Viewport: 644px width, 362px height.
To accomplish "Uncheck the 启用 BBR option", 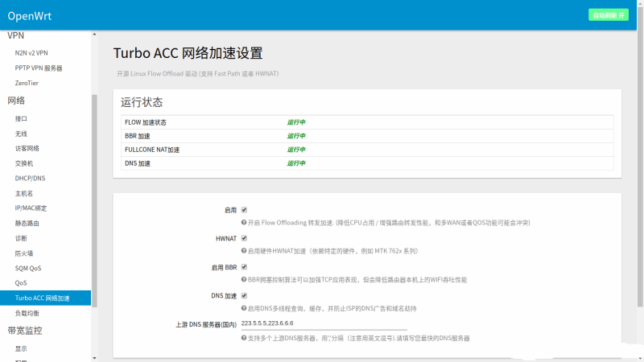I will (244, 266).
